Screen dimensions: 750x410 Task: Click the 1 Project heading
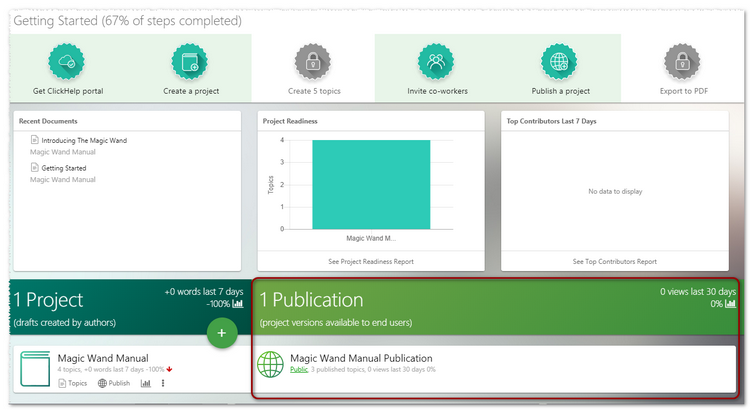(48, 300)
